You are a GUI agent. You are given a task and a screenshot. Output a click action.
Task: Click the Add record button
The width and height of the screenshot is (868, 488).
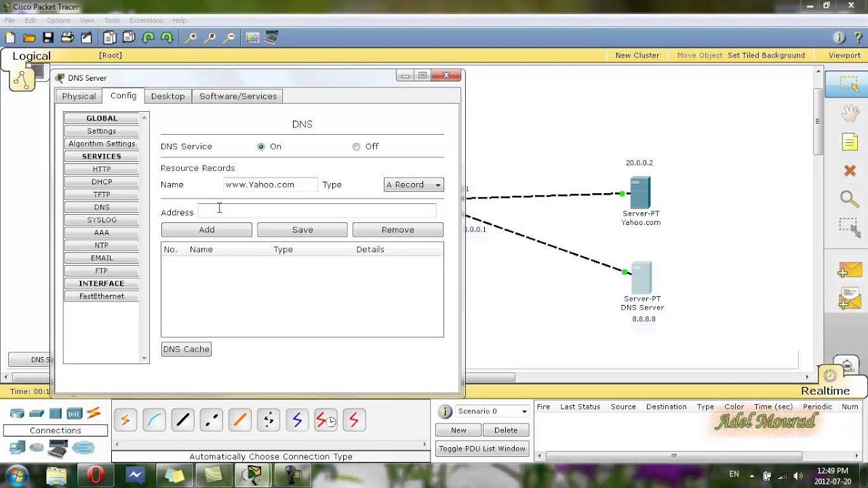pyautogui.click(x=207, y=230)
